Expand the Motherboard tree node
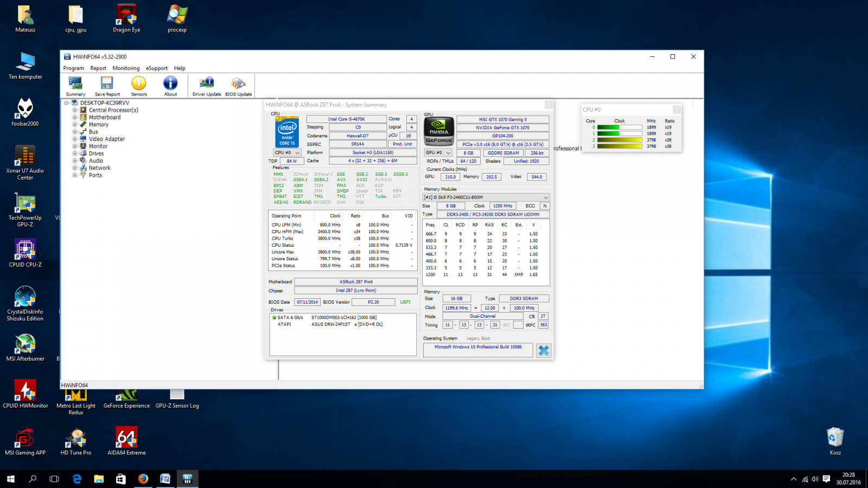Screen dimensions: 868x488 [x=75, y=117]
